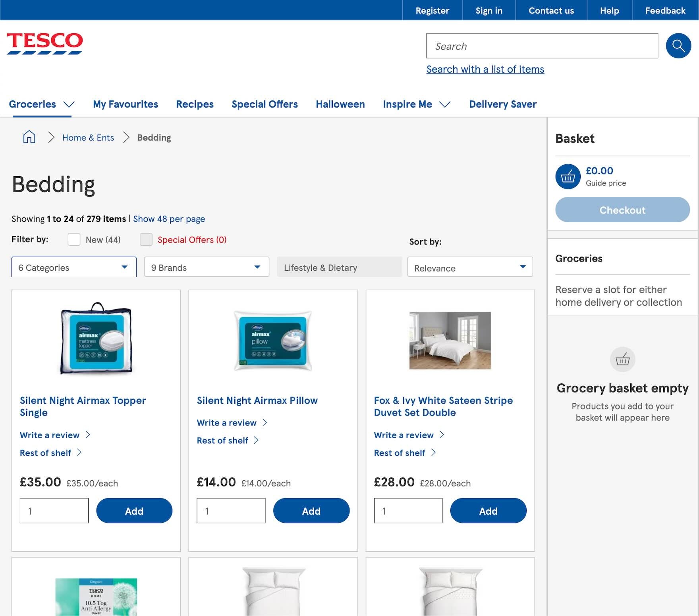This screenshot has height=616, width=699.
Task: Click Show 48 per page link
Action: pos(169,219)
